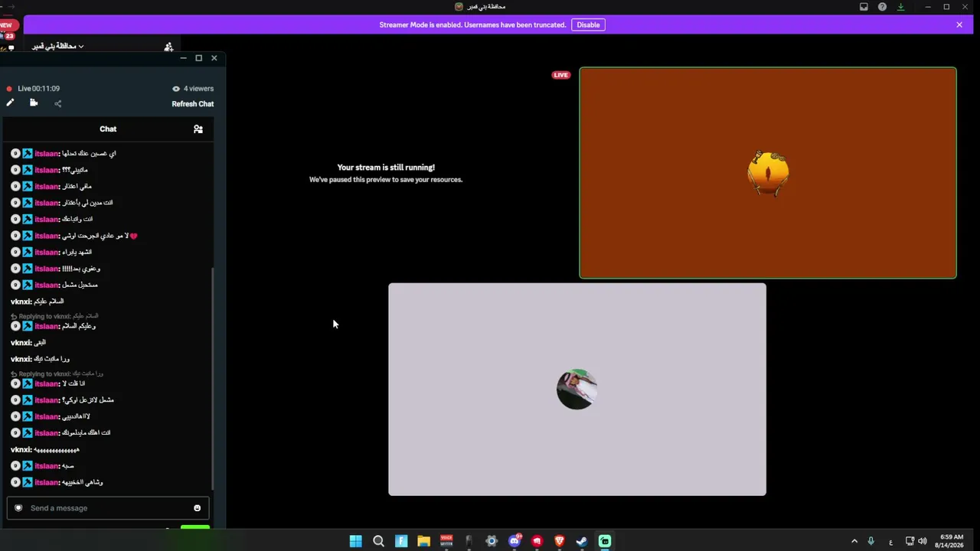Click vknxi's laughing 'ههههه' message
Image resolution: width=980 pixels, height=551 pixels.
point(45,450)
